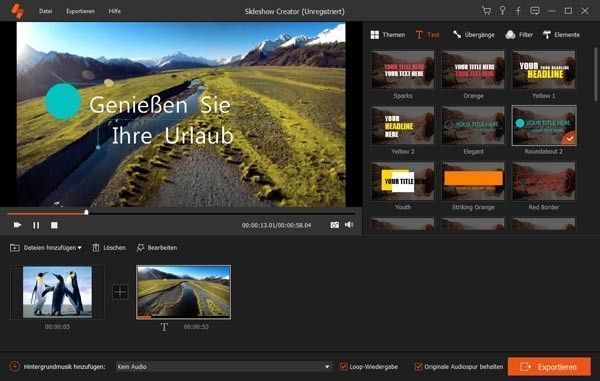This screenshot has height=381, width=600.
Task: Select the penguins thumbnail in timeline
Action: [x=57, y=292]
